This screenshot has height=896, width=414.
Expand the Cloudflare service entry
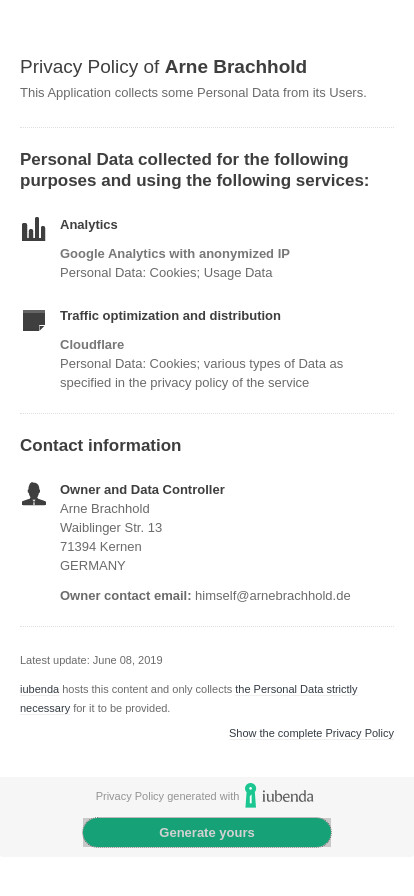92,345
